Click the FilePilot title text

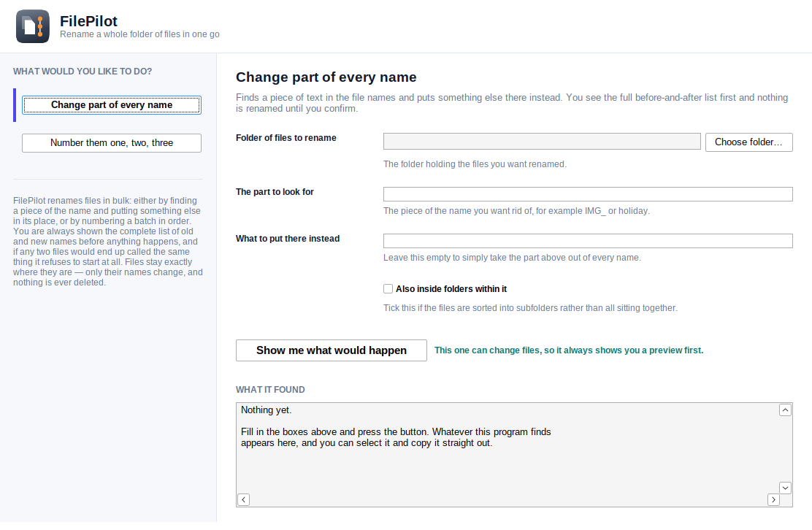coord(88,21)
